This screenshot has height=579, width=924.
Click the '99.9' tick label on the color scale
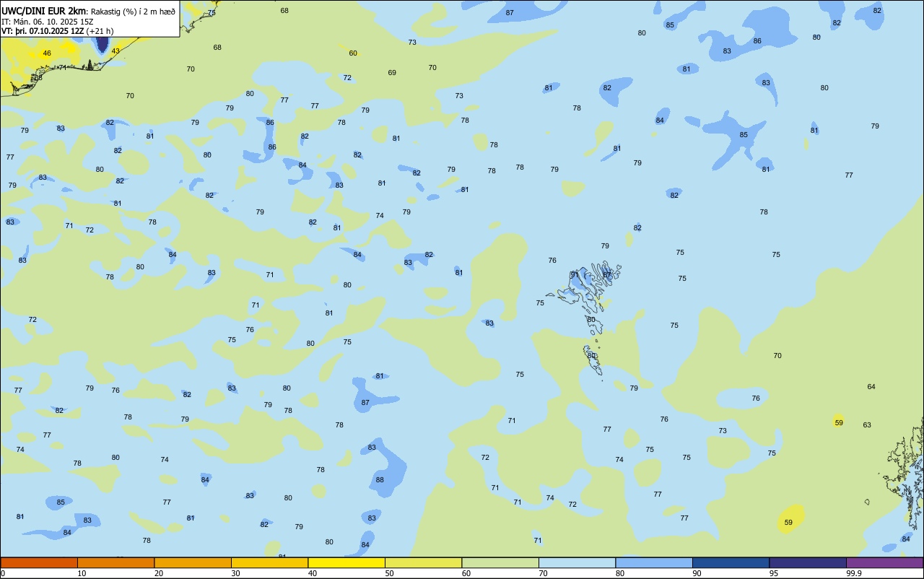click(x=854, y=573)
